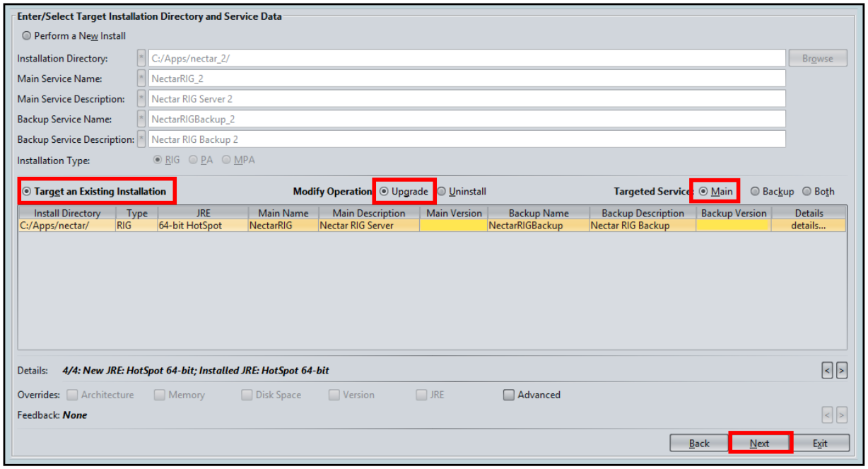Select the C:/Apps/nectar/ install directory cell
This screenshot has height=469, width=868.
point(67,226)
